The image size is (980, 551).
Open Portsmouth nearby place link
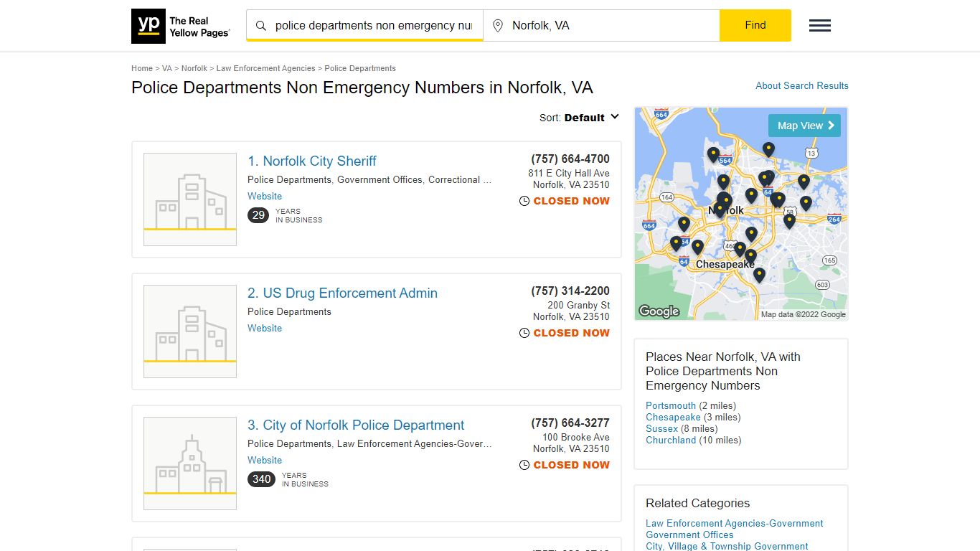pyautogui.click(x=671, y=405)
